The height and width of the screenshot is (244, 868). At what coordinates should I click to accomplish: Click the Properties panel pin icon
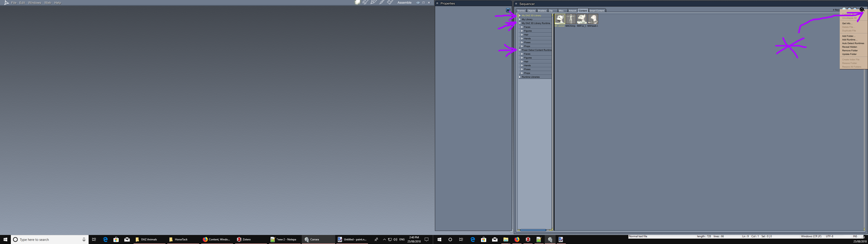tap(437, 3)
